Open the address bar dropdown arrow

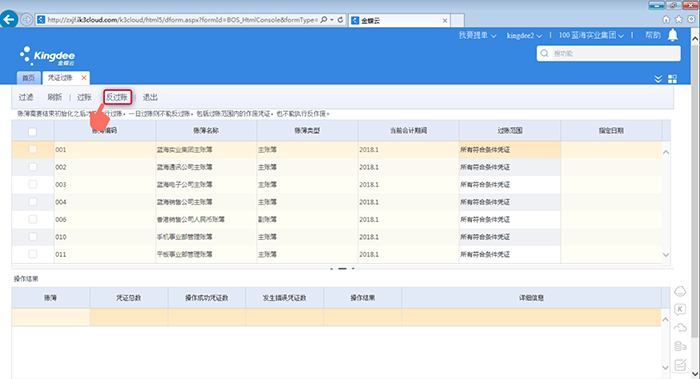click(x=332, y=20)
